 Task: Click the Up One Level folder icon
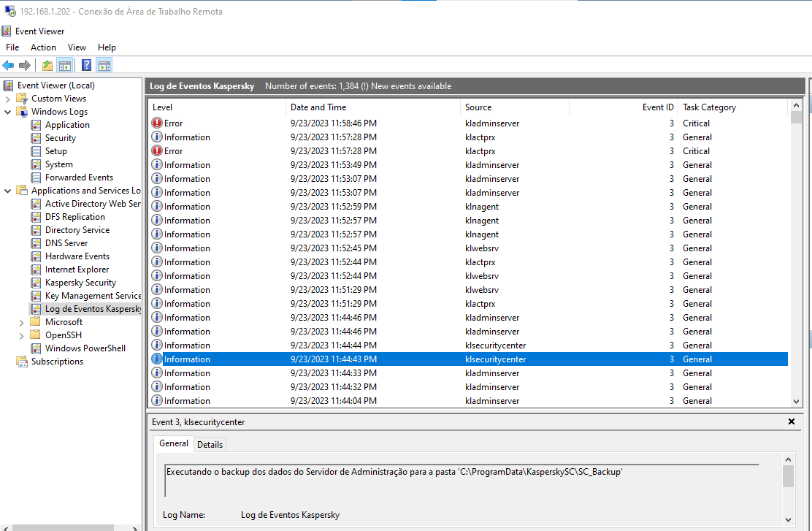pos(47,65)
